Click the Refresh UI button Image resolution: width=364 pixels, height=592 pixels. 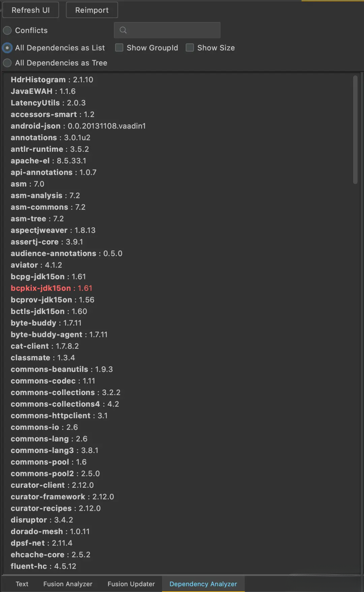pyautogui.click(x=30, y=10)
